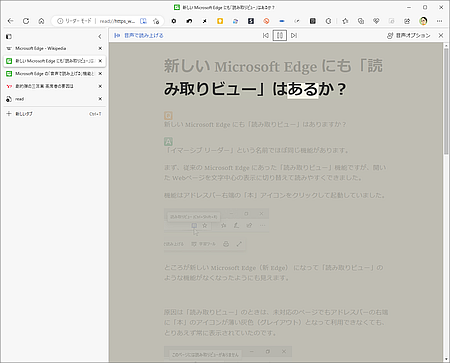Open the user profile avatar
Screen dimensions: 450x363
pos(423,21)
